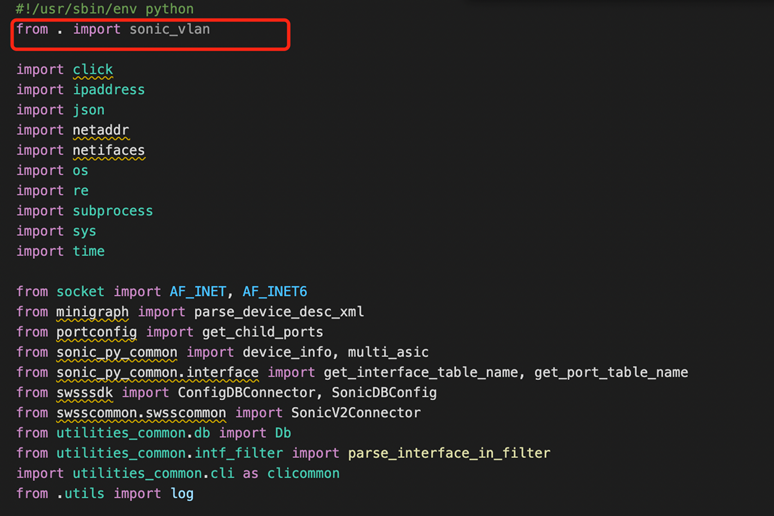Click 'multi_asic' import name
This screenshot has width=774, height=516.
coord(388,353)
